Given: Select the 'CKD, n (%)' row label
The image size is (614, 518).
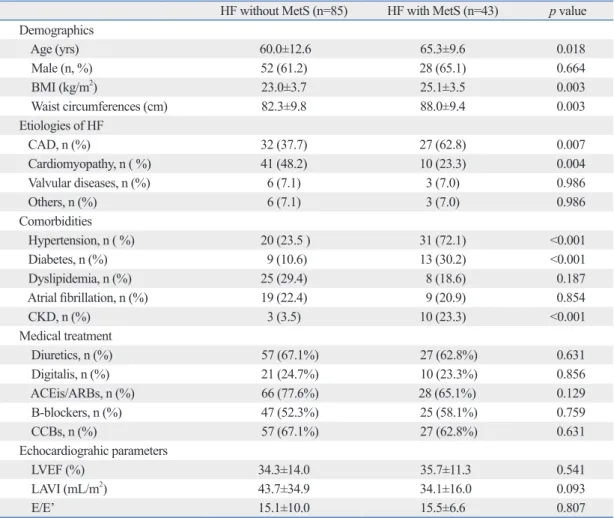Looking at the screenshot, I should [59, 317].
